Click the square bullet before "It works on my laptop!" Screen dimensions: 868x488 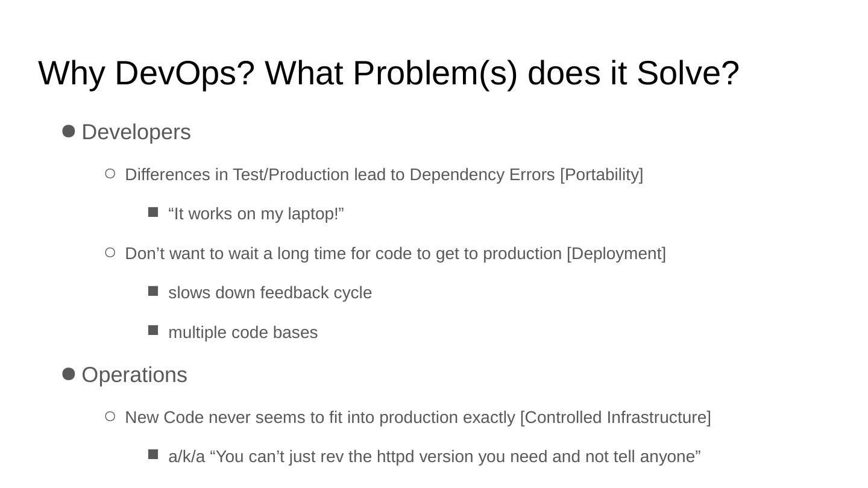[153, 212]
